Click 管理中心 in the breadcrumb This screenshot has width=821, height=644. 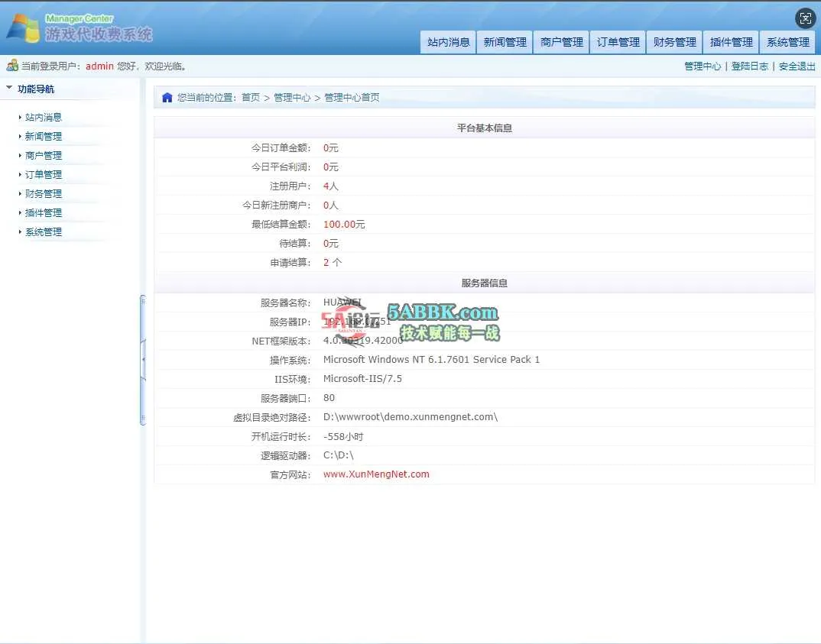point(292,97)
